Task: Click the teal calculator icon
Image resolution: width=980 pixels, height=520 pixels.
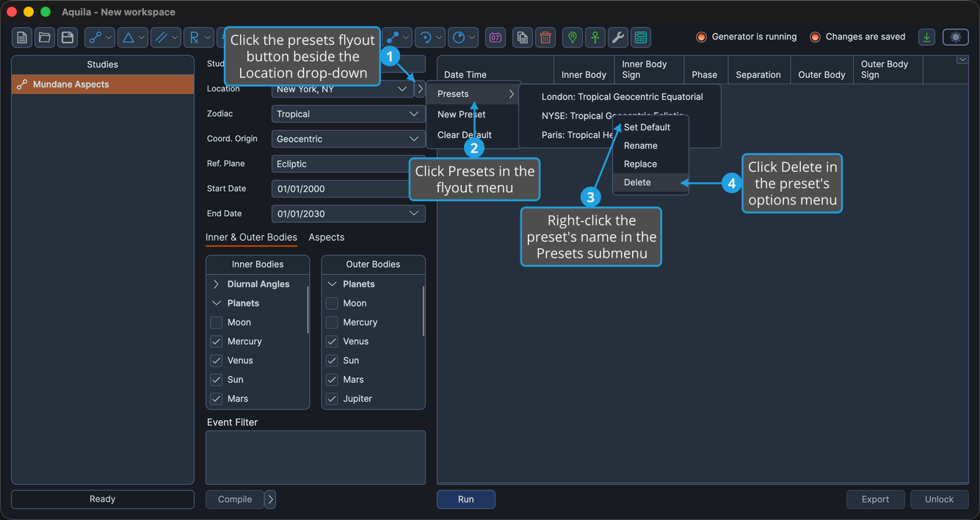Action: point(641,37)
